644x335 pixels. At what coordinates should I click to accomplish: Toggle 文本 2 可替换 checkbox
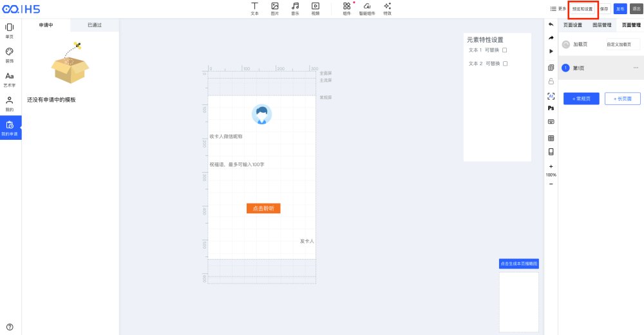505,64
